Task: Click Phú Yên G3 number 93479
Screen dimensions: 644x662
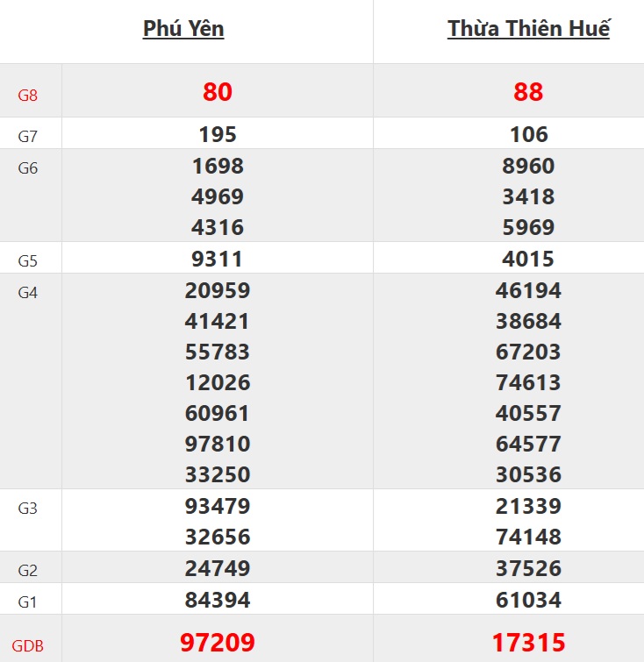Action: 218,506
